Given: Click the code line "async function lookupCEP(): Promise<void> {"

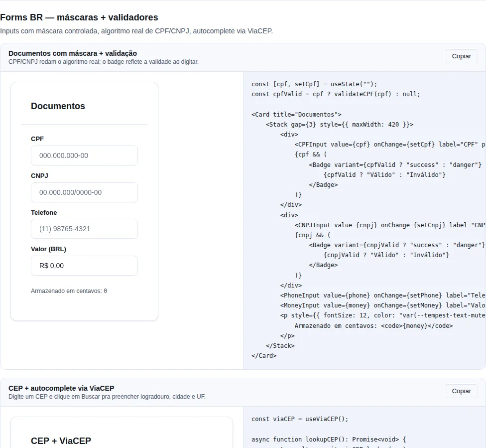Looking at the screenshot, I should (x=329, y=440).
